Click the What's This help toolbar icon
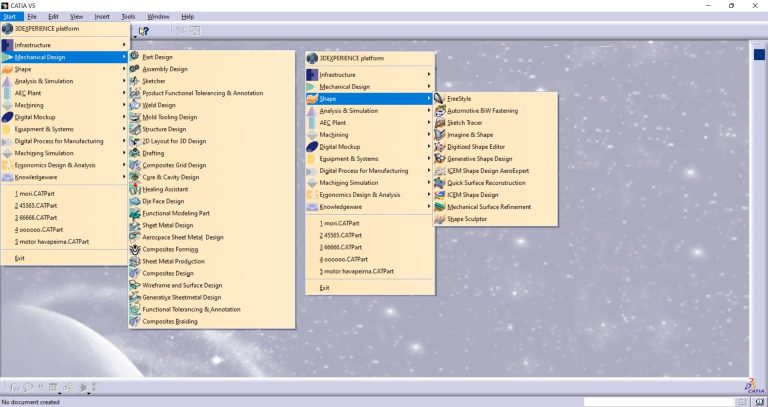768x407 pixels. tap(144, 31)
